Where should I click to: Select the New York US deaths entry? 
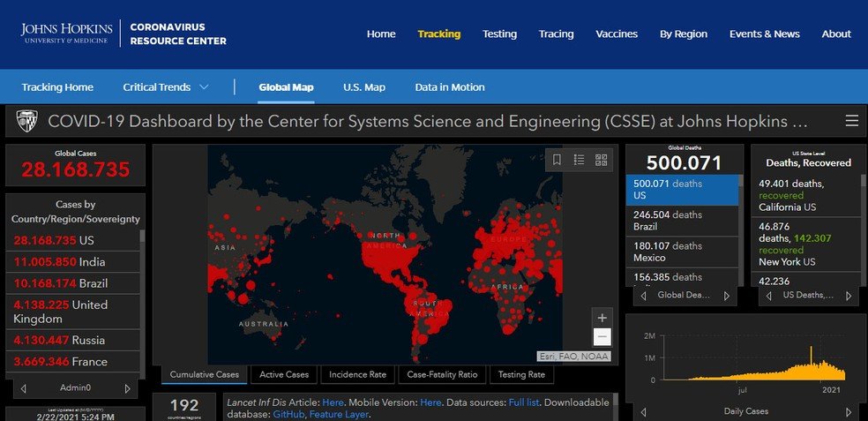pos(804,244)
